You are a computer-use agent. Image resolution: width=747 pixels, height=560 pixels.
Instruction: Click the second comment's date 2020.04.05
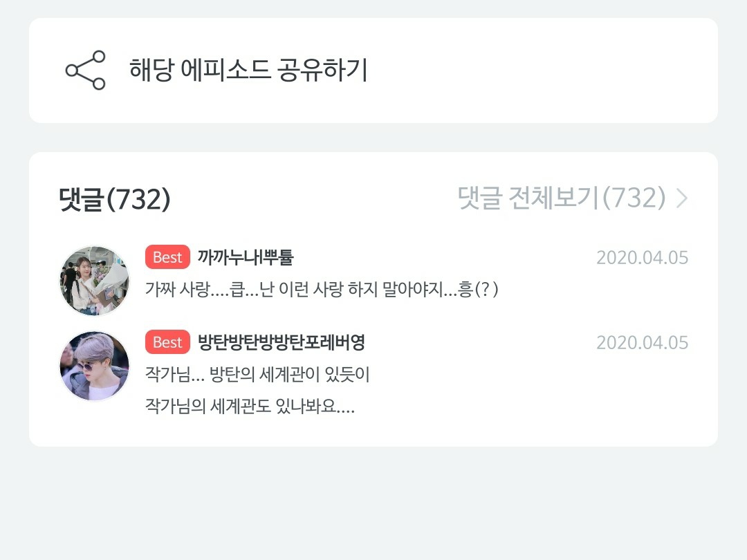642,343
